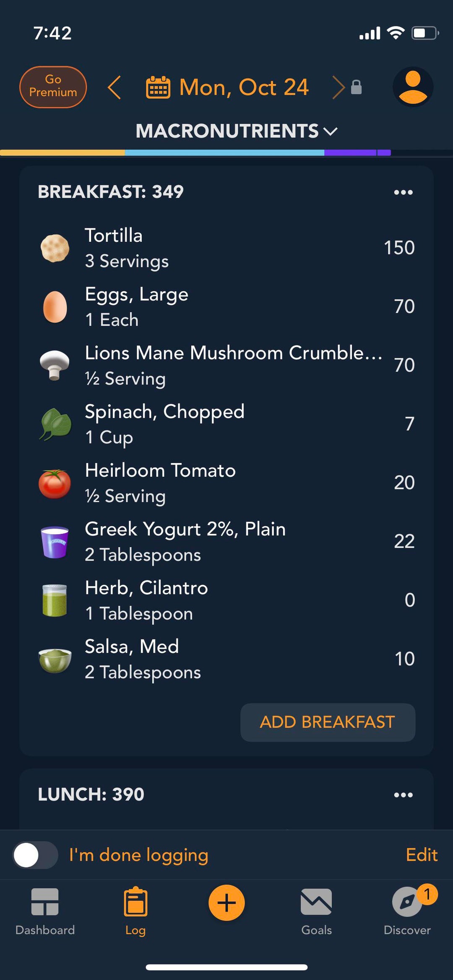Open the user profile icon
This screenshot has height=980, width=453.
click(413, 87)
